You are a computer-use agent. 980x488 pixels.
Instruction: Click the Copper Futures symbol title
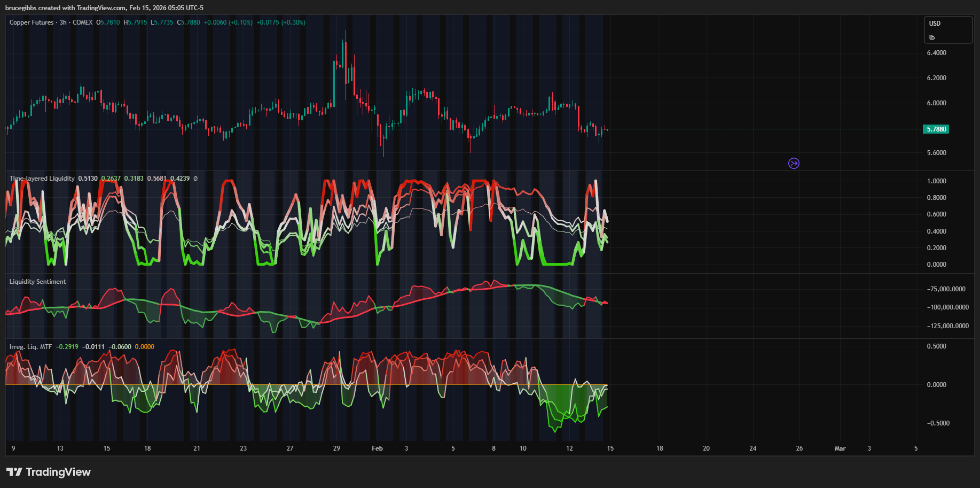32,22
